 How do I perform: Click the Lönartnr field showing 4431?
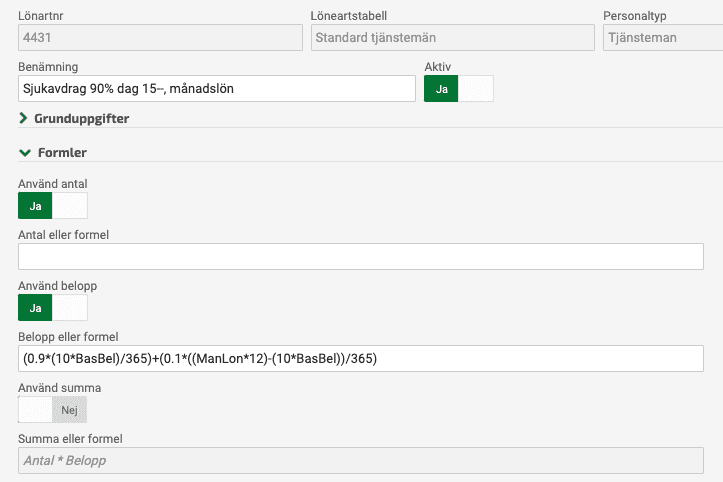coord(160,38)
